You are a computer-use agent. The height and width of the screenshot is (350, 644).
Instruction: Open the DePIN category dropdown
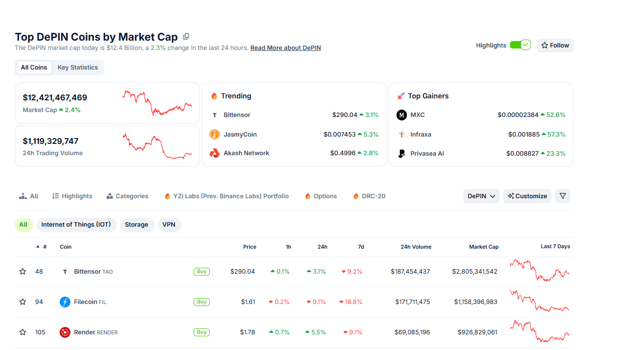tap(481, 195)
